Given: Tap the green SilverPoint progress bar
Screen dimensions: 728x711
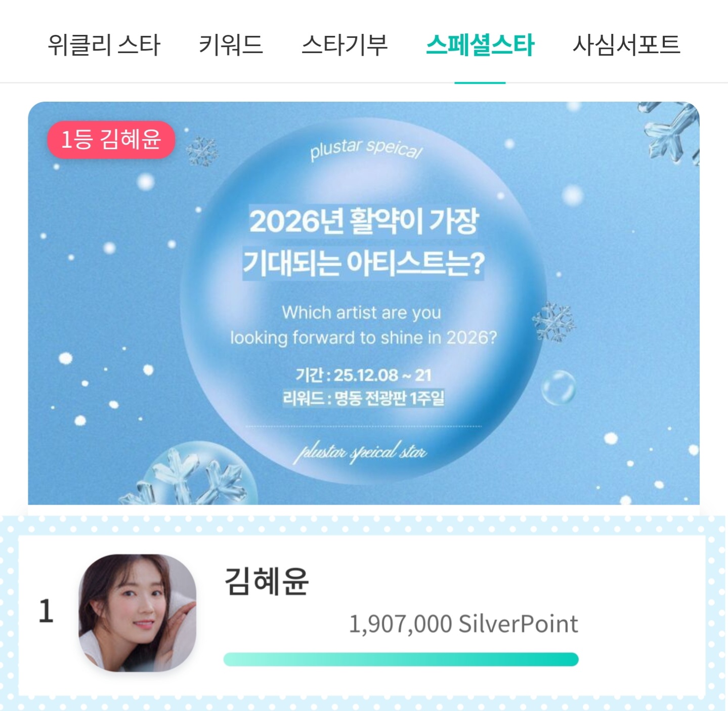Looking at the screenshot, I should pos(401,659).
